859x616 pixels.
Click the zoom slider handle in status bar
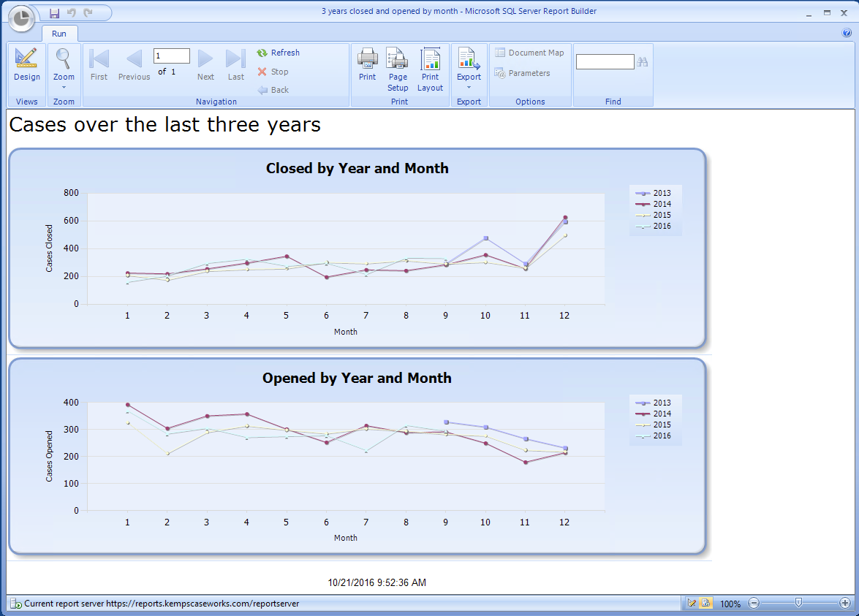pos(798,603)
